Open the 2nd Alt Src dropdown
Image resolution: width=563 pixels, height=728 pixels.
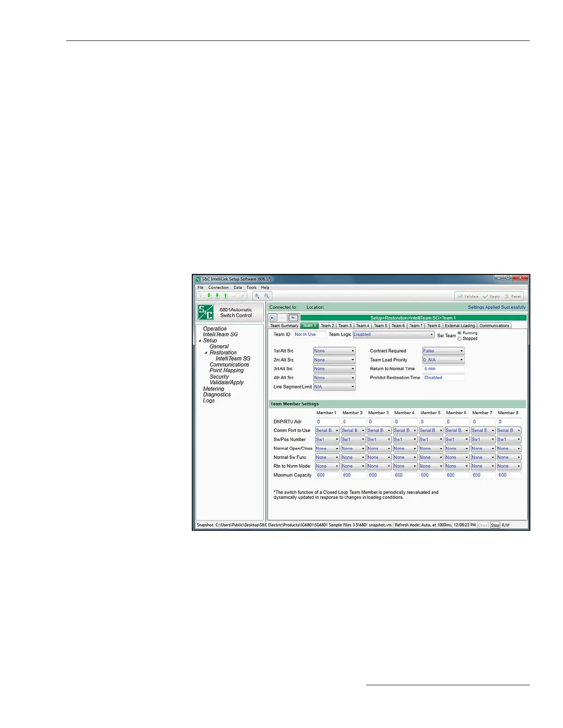(334, 360)
